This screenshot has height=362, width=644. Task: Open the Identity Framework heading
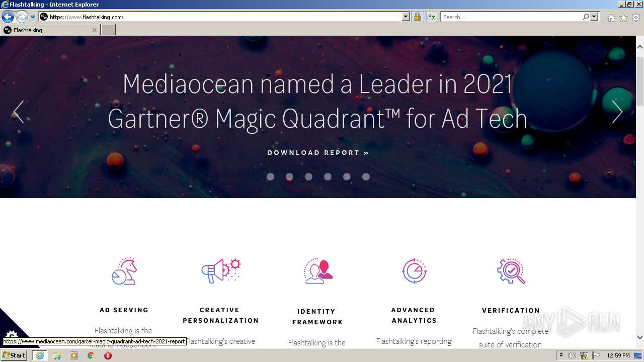(x=317, y=317)
